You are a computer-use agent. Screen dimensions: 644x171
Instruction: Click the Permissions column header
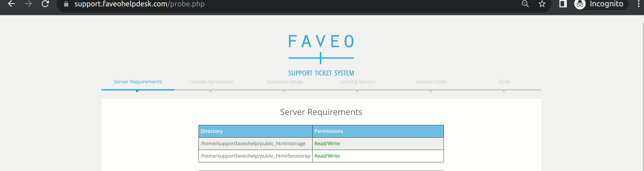[x=378, y=131]
